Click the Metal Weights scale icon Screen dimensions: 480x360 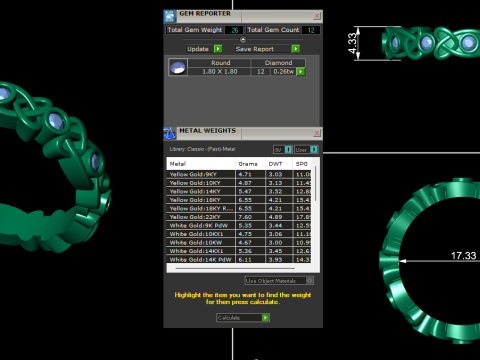170,133
